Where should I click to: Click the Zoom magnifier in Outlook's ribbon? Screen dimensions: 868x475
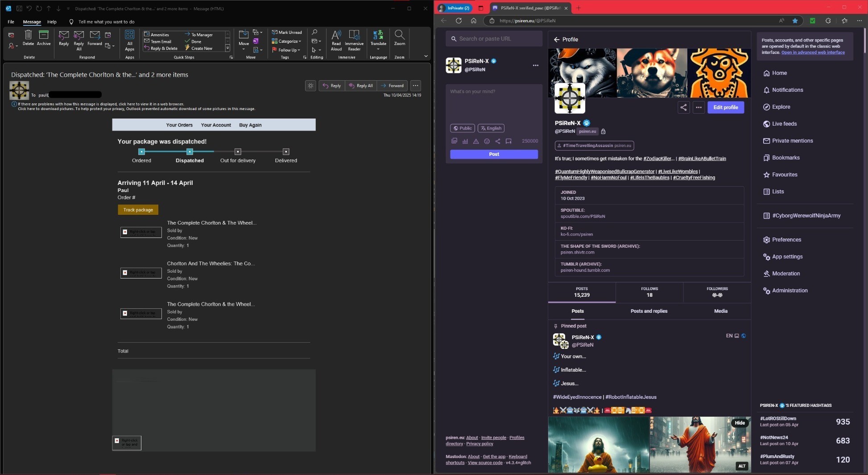pos(400,38)
